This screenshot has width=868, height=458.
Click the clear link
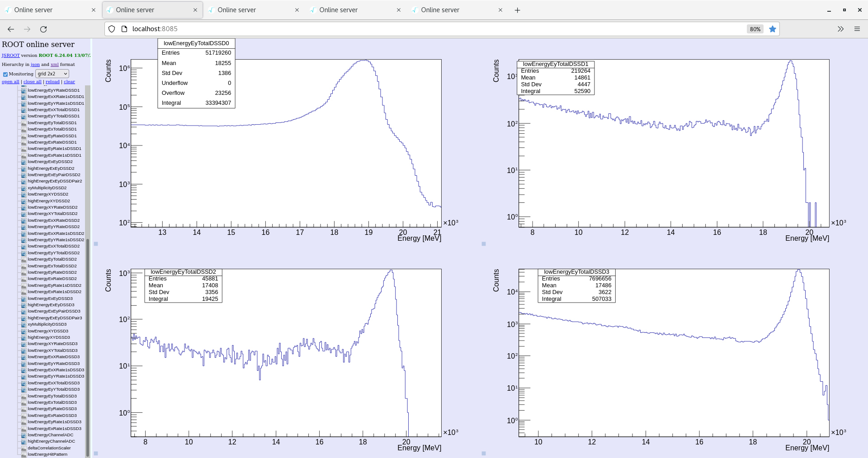click(x=69, y=82)
